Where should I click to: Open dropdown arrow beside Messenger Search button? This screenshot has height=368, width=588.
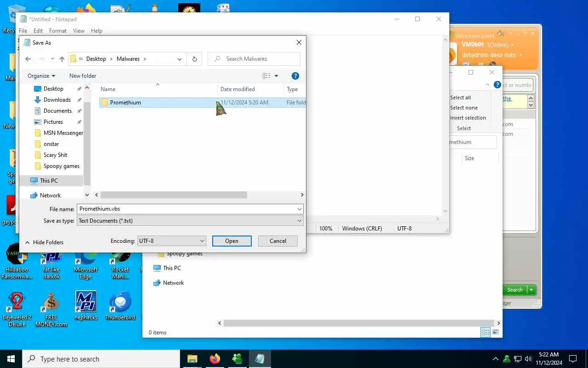531,290
